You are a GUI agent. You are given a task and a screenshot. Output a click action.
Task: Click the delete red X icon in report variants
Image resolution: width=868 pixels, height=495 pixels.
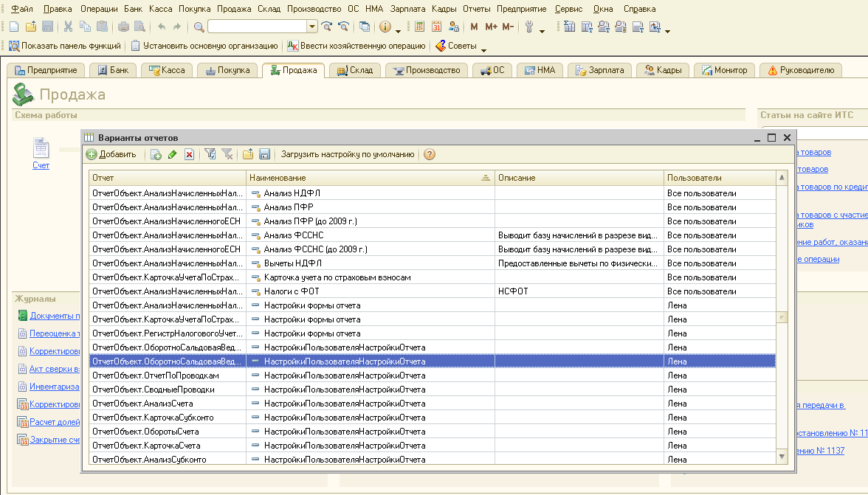coord(189,154)
